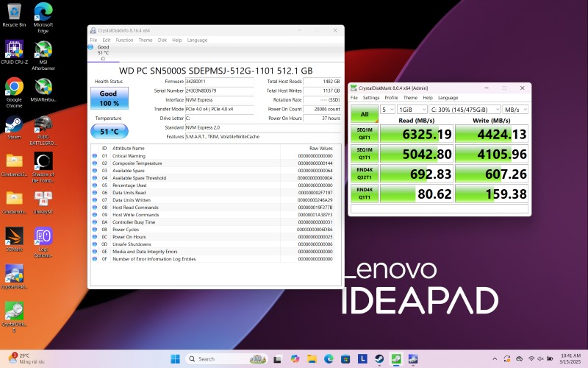Open the PUBG Battlegrounds desktop shortcut
Viewport: 588px width, 368px height.
(43, 130)
